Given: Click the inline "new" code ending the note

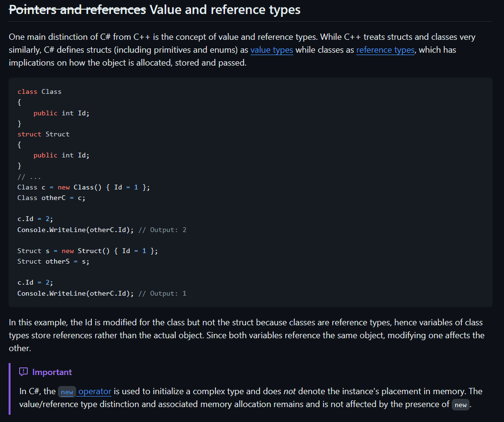Looking at the screenshot, I should [460, 405].
